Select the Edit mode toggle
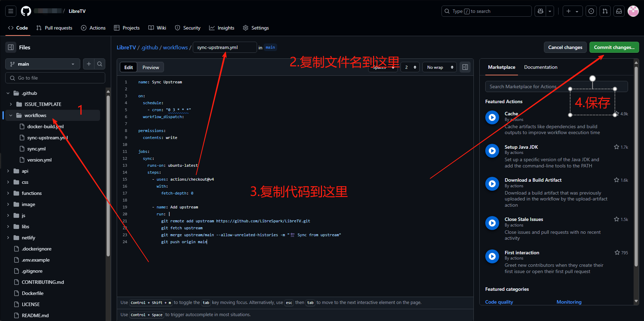 click(129, 67)
